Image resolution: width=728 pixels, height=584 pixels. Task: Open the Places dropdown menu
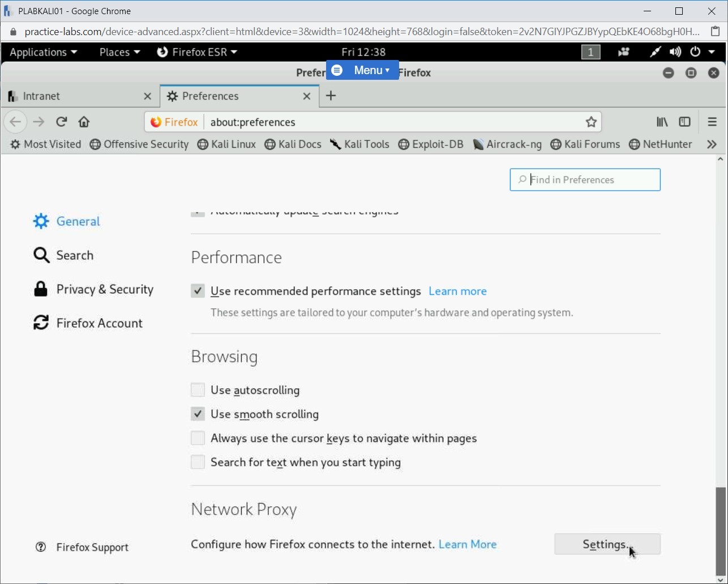(x=119, y=52)
